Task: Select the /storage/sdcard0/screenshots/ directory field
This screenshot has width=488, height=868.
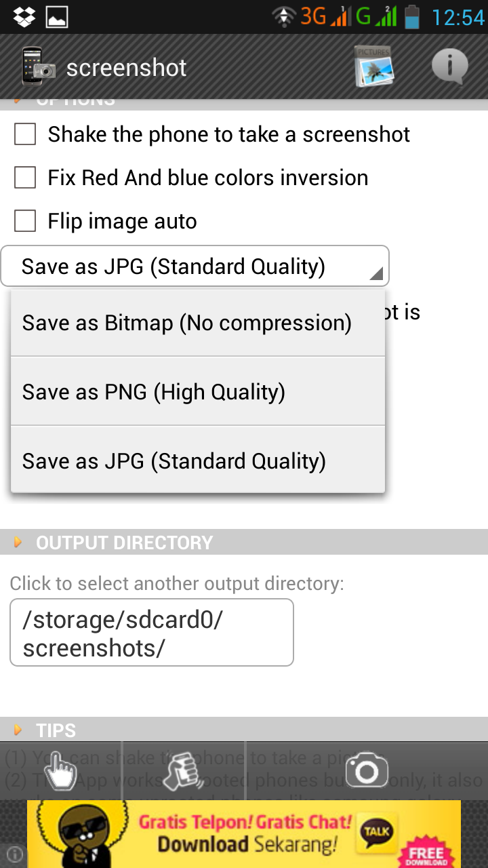Action: (152, 633)
